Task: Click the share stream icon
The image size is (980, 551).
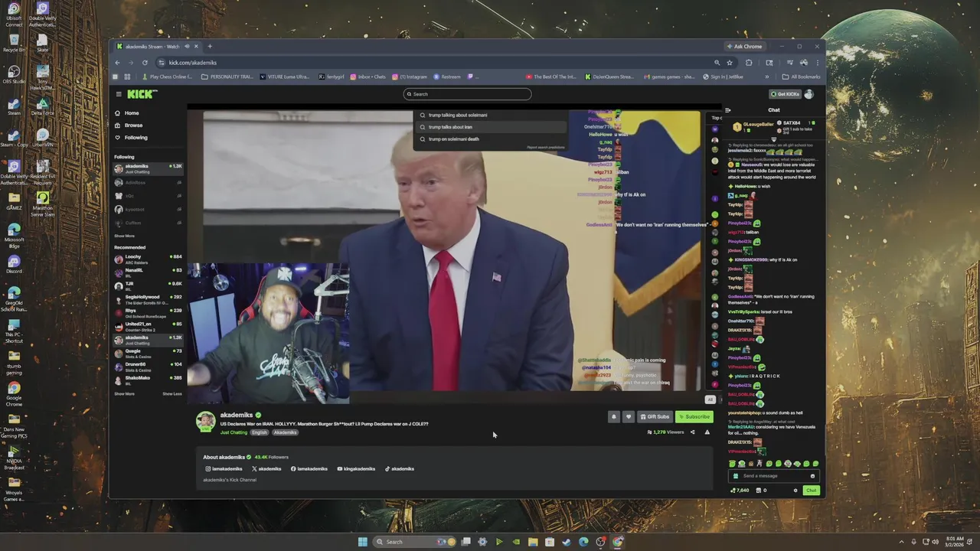Action: click(693, 432)
